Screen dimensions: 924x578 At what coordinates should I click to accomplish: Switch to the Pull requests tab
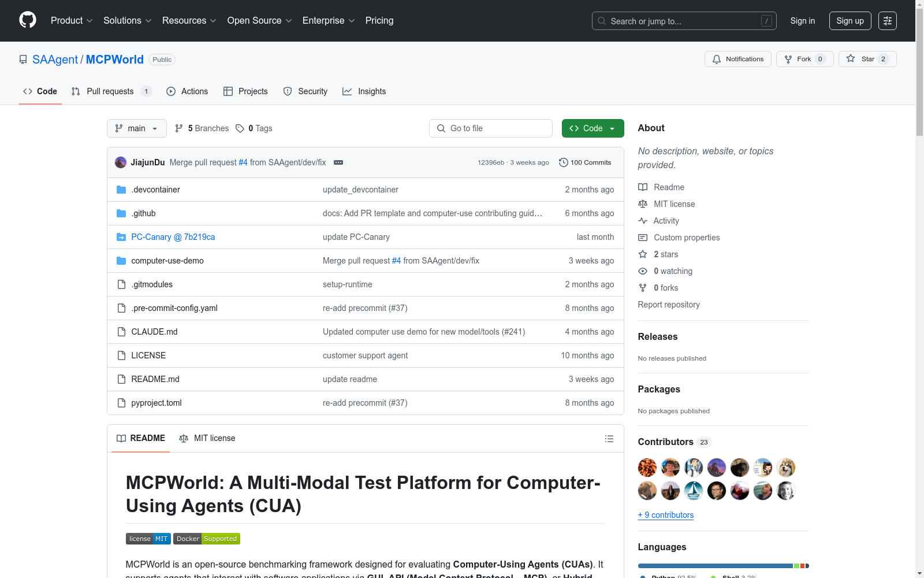(111, 91)
